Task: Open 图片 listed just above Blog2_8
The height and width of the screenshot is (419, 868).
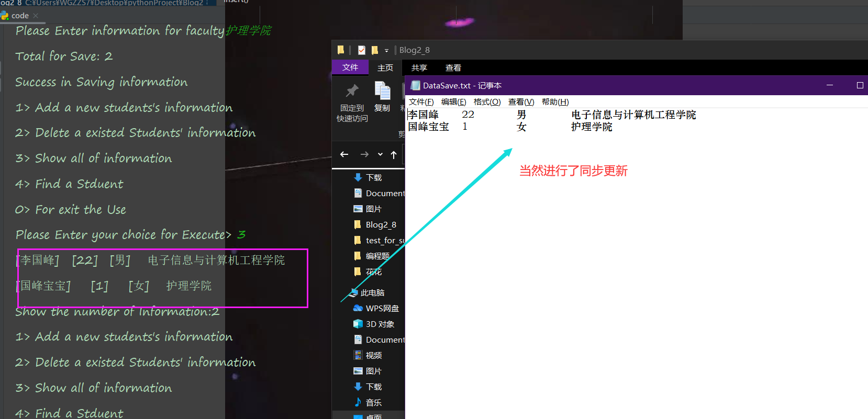Action: tap(368, 209)
